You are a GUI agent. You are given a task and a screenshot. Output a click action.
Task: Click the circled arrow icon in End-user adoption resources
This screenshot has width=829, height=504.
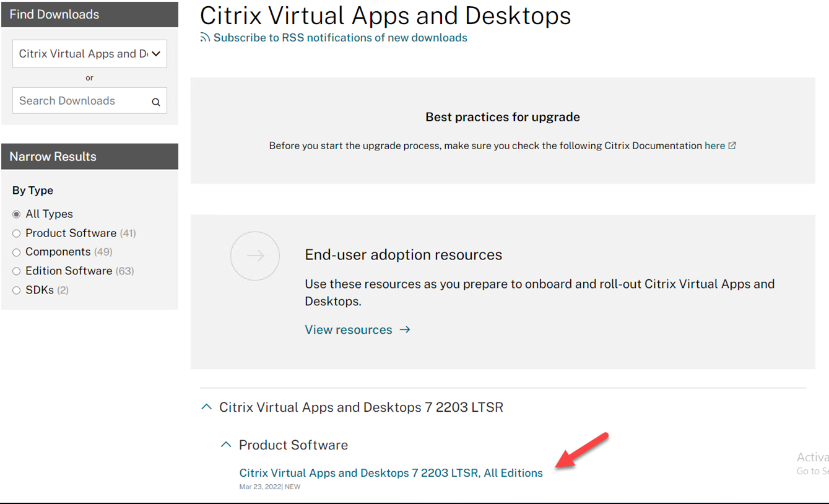255,256
